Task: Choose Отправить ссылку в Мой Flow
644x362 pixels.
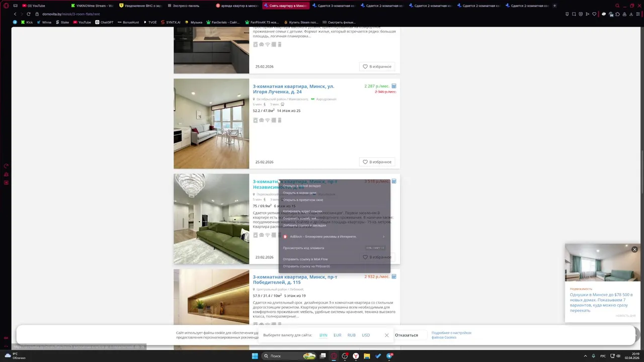Action: coord(335,259)
